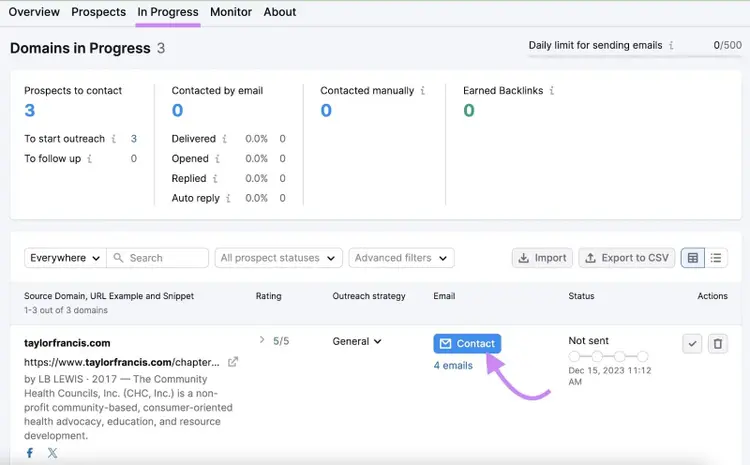Click the taylorfrancis.com domain name
The image size is (750, 465).
pos(67,343)
